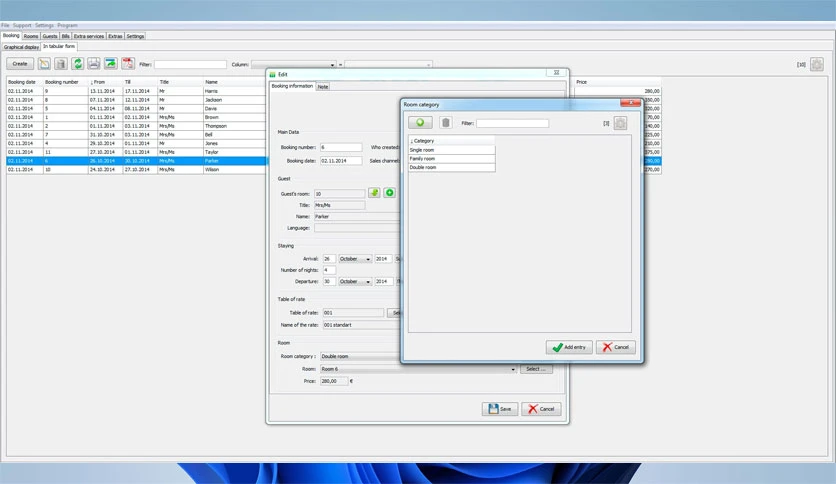Switch to the Rooms tab
836x484 pixels.
click(x=31, y=36)
